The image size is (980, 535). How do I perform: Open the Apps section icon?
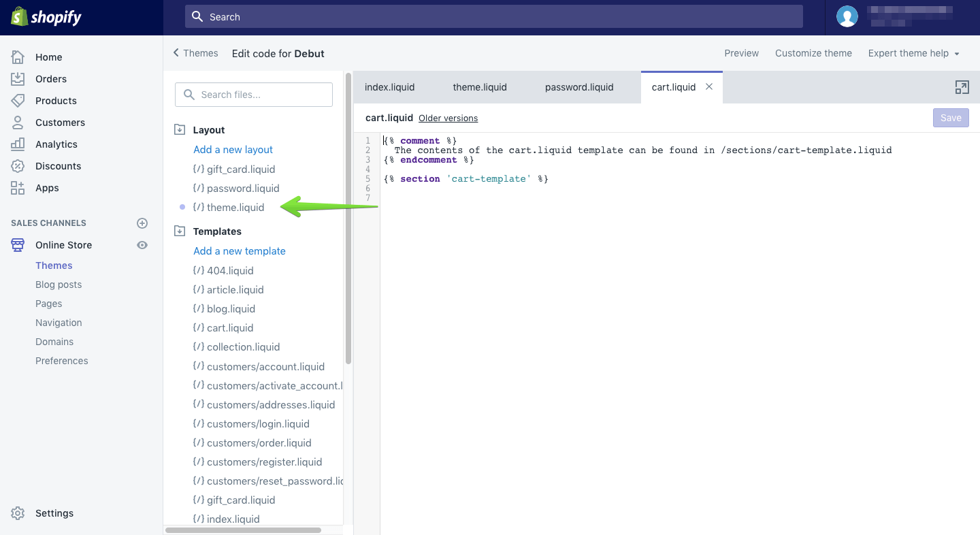(18, 188)
